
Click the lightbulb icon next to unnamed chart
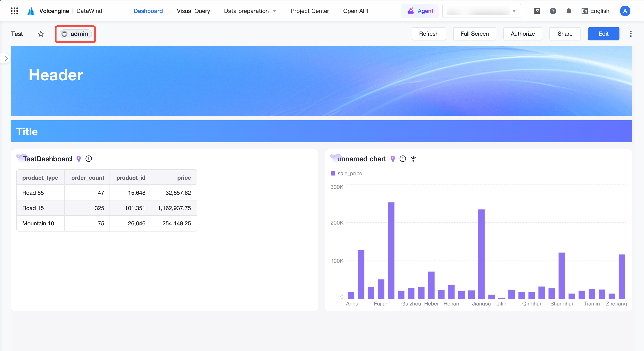[393, 159]
